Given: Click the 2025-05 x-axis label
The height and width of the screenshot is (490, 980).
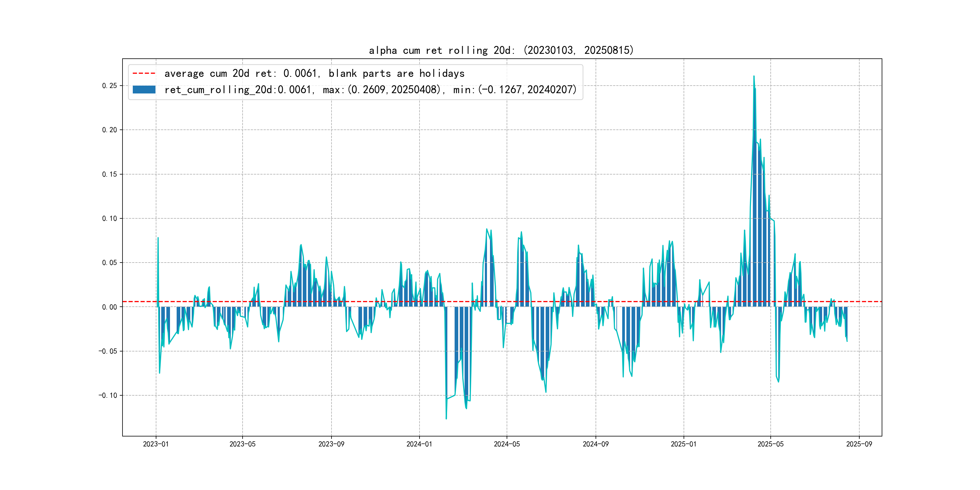Looking at the screenshot, I should 770,444.
